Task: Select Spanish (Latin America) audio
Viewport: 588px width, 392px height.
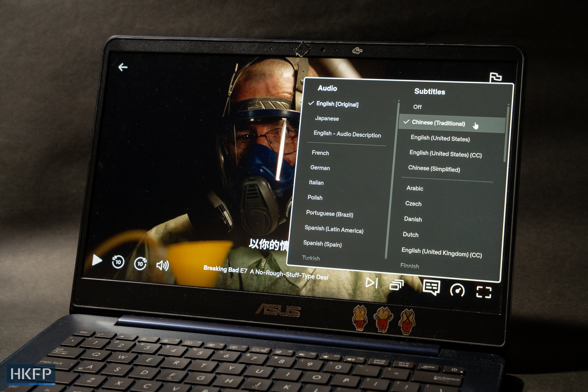Action: click(x=334, y=229)
